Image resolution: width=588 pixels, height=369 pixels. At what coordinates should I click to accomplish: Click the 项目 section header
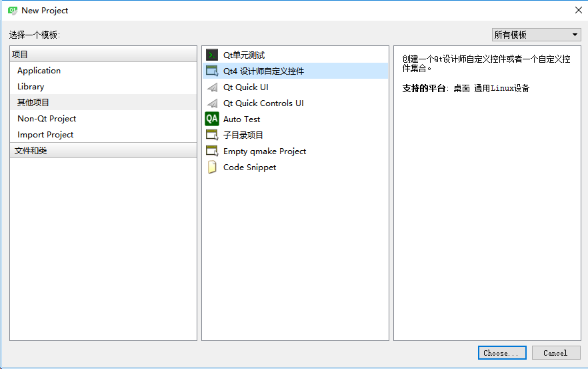pos(103,55)
